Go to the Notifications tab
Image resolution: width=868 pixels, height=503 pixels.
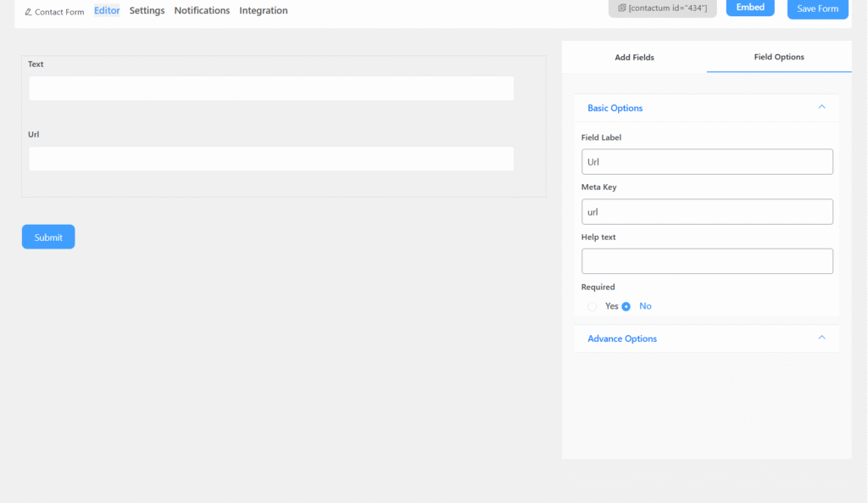202,11
